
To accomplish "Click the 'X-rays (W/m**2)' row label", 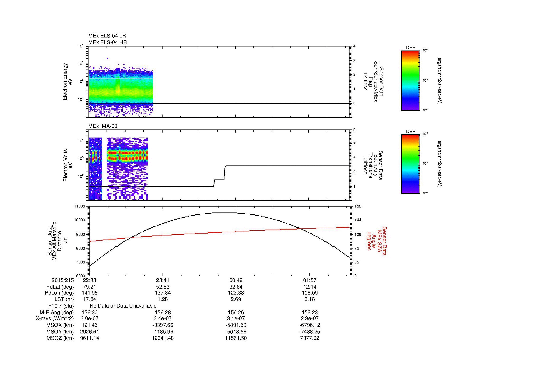I will coord(55,318).
